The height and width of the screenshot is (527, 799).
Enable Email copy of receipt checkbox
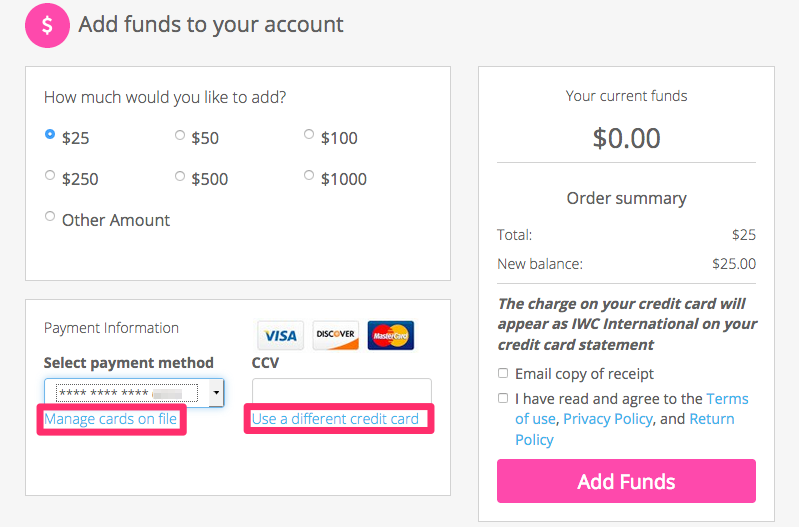tap(503, 373)
